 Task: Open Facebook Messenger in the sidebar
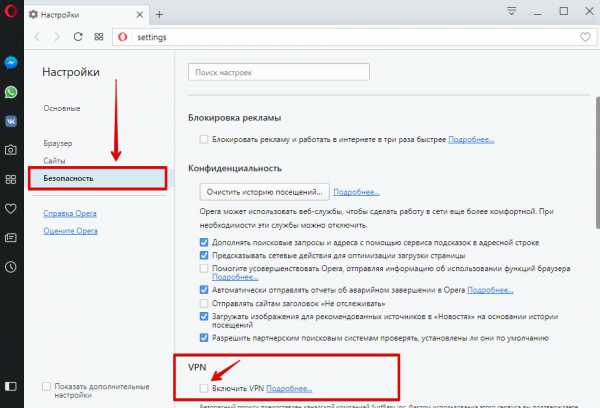pyautogui.click(x=11, y=62)
